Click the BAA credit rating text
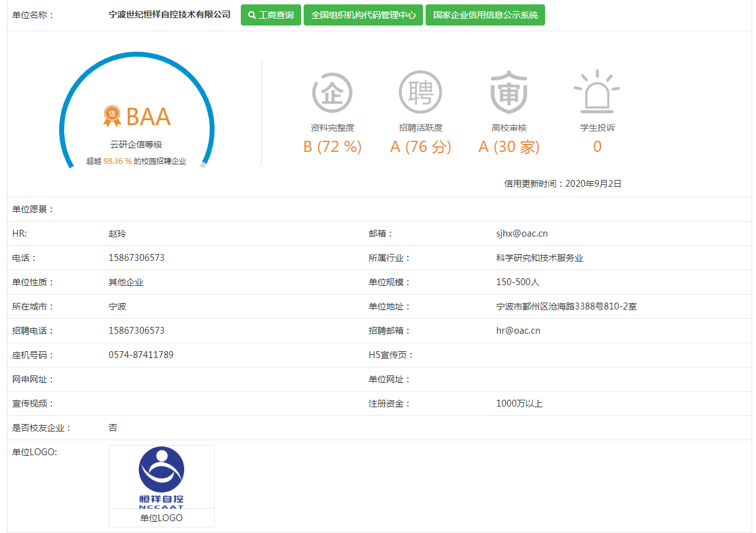Screen dimensions: 756x533 (148, 117)
